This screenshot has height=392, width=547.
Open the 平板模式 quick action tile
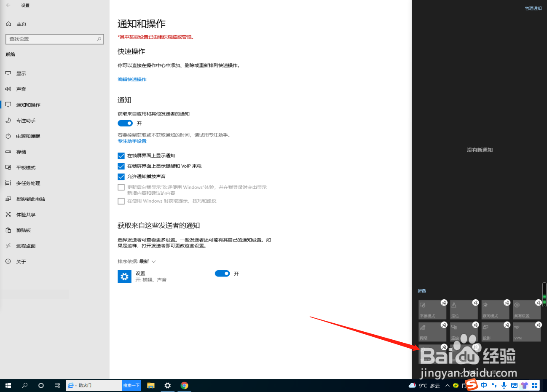[432, 310]
